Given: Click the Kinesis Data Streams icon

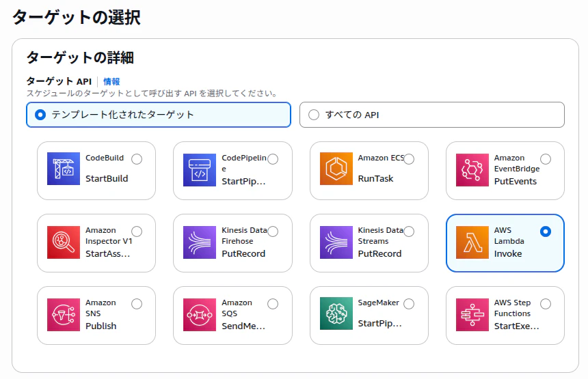Looking at the screenshot, I should (336, 242).
